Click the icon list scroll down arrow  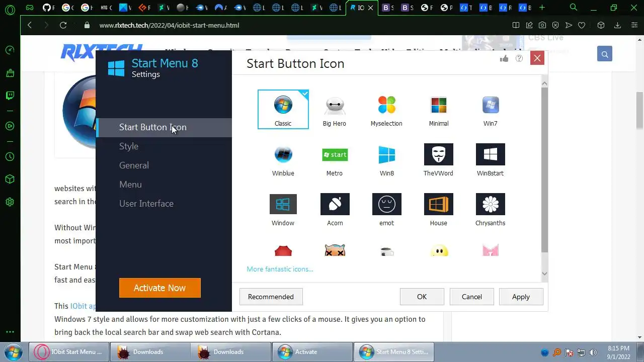(x=544, y=274)
